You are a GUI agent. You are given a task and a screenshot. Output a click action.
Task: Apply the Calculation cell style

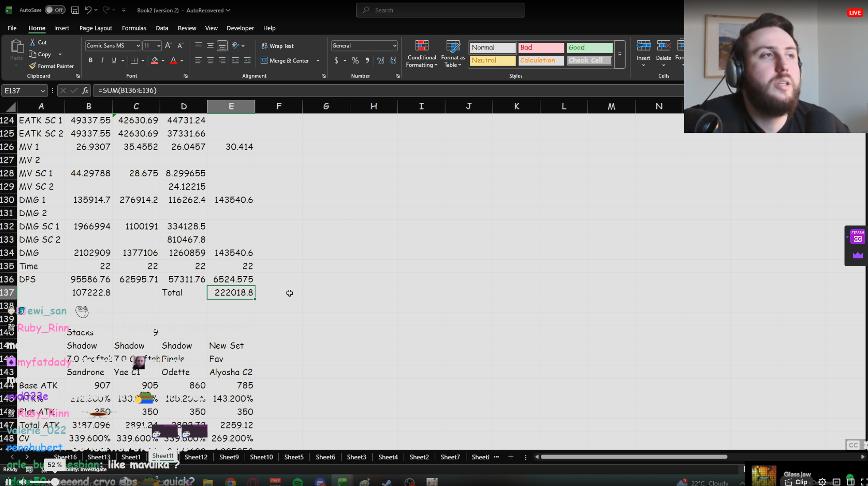pos(541,60)
